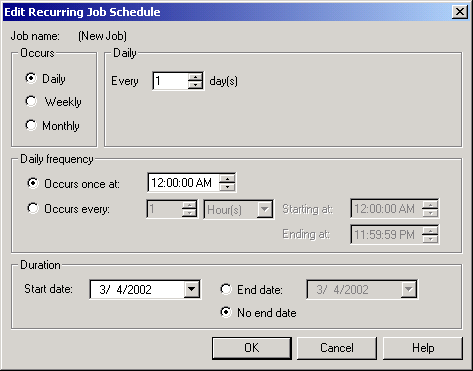Screen dimensions: 473x371
Task: Open the End date dropdown arrow
Action: point(409,289)
